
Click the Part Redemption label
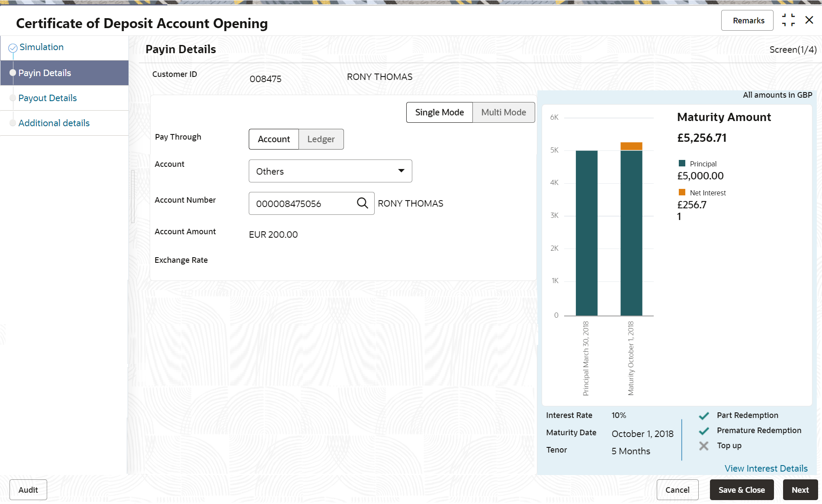[x=748, y=415]
